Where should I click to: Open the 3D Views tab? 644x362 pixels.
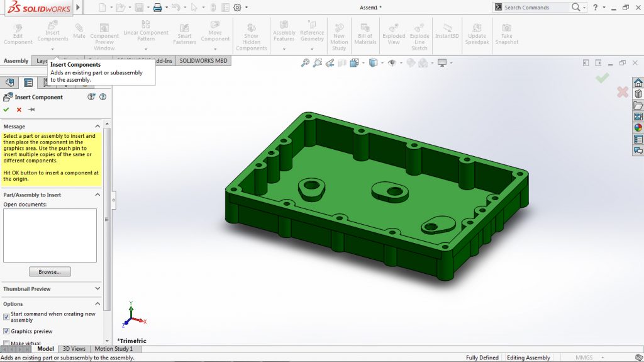[74, 349]
